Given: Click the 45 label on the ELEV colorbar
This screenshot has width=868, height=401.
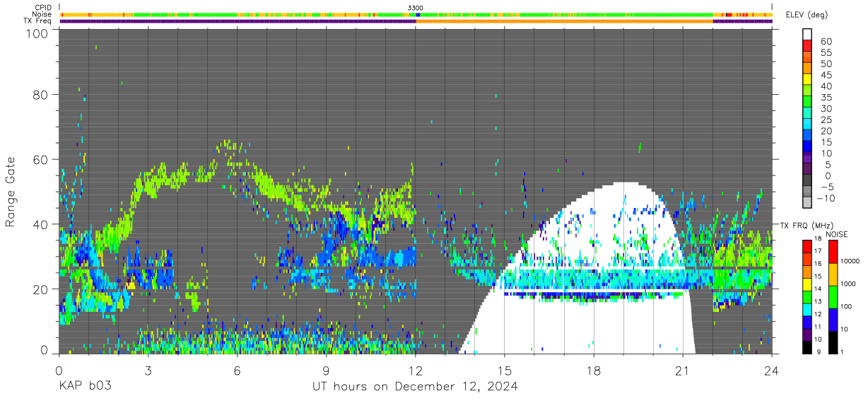Looking at the screenshot, I should pos(826,75).
